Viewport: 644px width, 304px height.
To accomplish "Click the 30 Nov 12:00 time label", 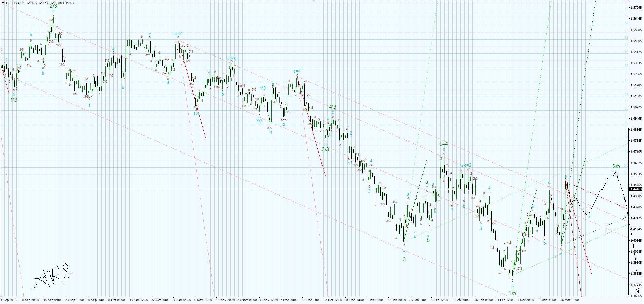I will [x=268, y=300].
